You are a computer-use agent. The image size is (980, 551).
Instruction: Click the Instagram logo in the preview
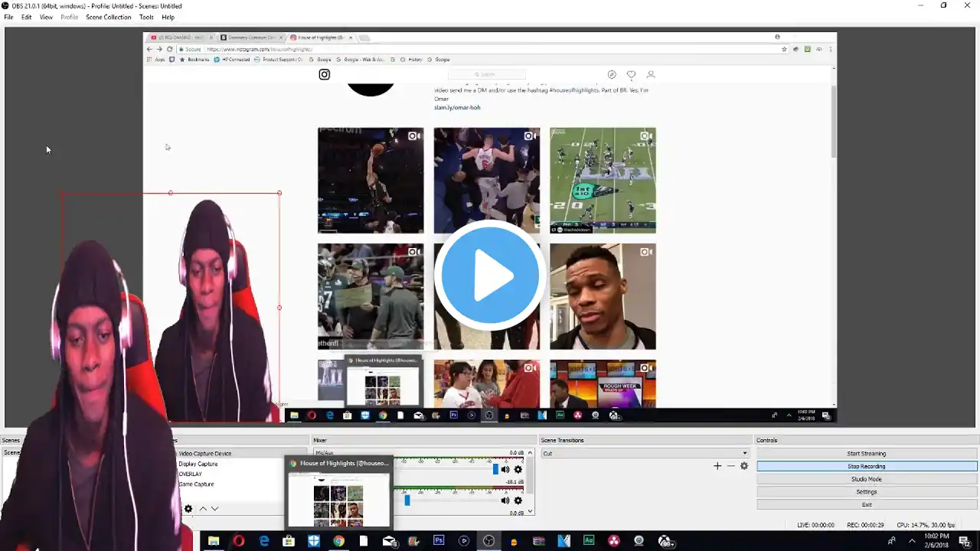click(325, 74)
